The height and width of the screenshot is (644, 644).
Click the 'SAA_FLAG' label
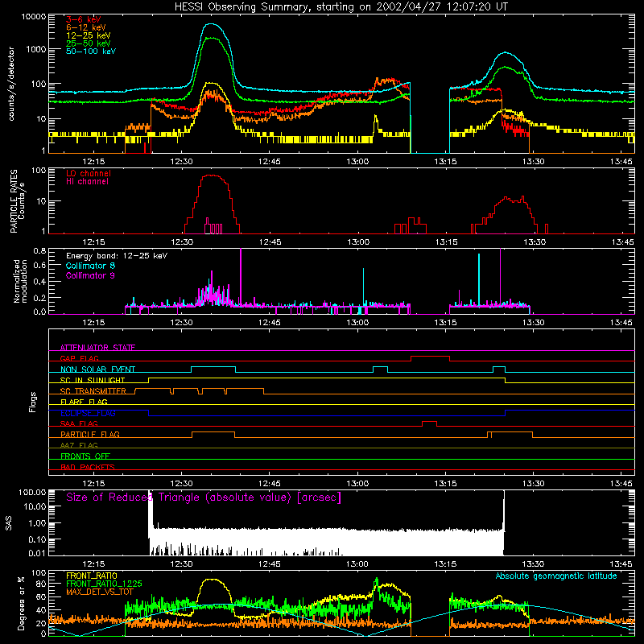click(79, 423)
